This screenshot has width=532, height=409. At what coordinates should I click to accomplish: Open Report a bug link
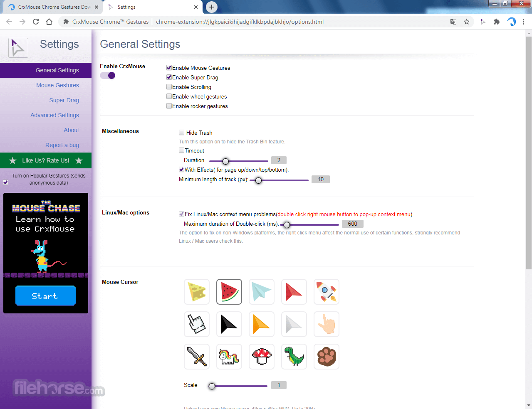(x=62, y=145)
